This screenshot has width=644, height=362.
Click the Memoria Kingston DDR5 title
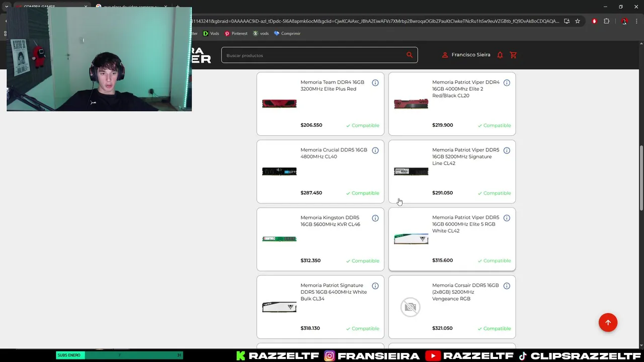(330, 221)
